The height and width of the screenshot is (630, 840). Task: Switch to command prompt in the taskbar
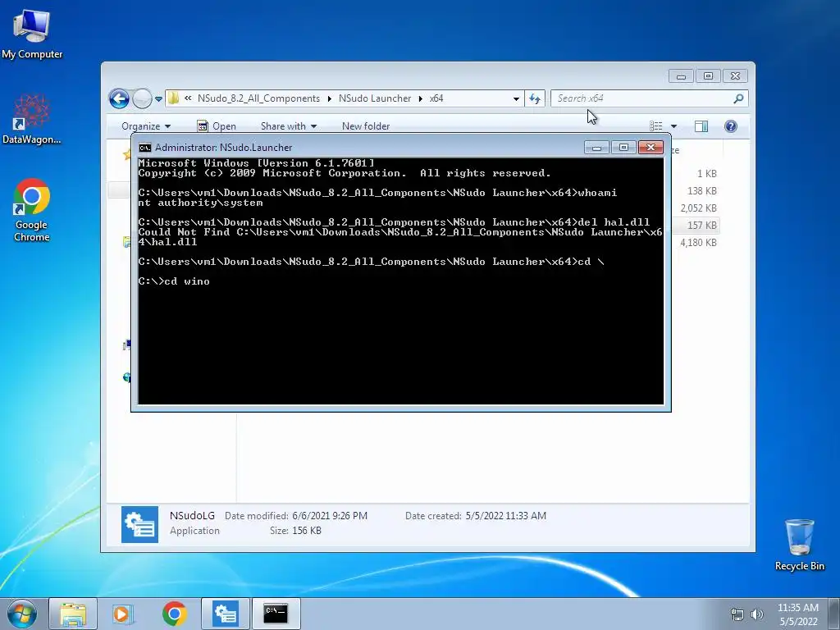(276, 614)
